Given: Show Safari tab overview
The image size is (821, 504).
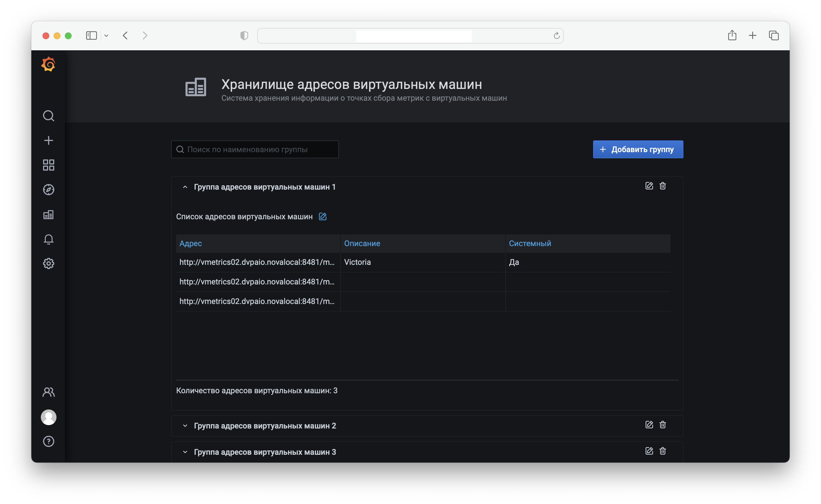Looking at the screenshot, I should pyautogui.click(x=774, y=35).
